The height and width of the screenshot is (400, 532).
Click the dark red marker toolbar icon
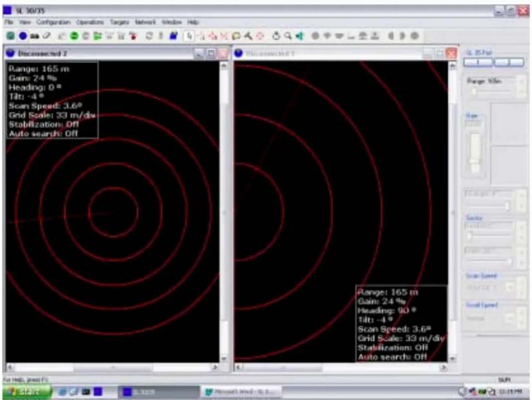134,36
